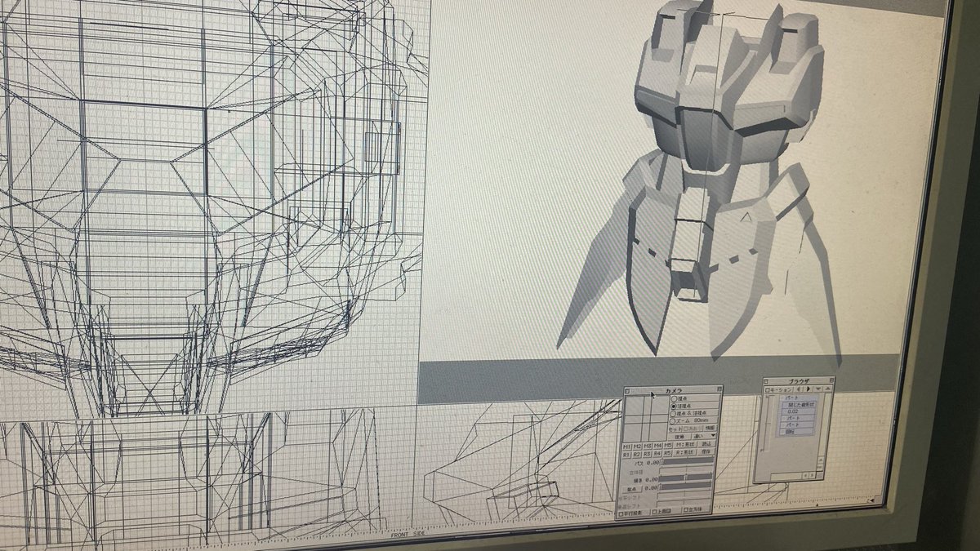This screenshot has height=551, width=980.
Task: Click the 復帰 button
Action: (x=679, y=437)
